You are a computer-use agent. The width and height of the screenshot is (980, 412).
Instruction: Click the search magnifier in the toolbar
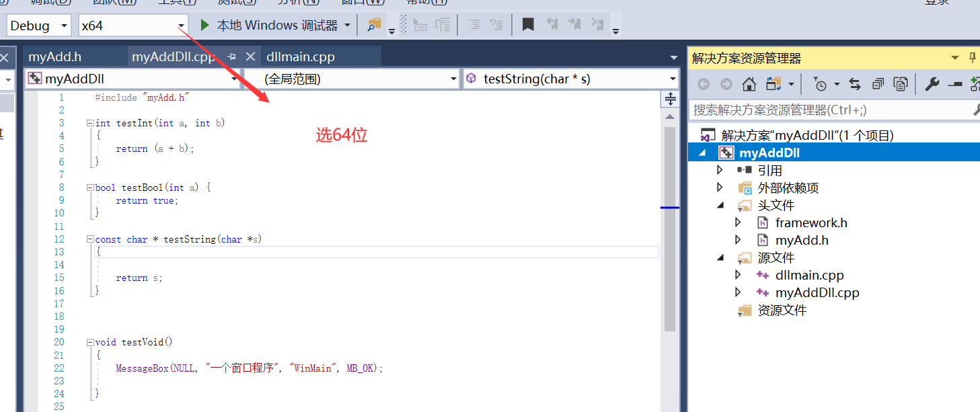click(x=373, y=24)
